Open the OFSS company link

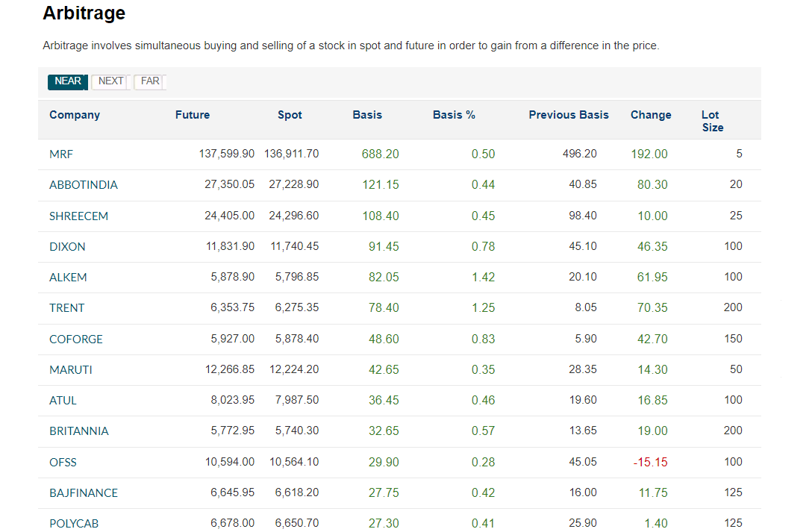click(63, 462)
